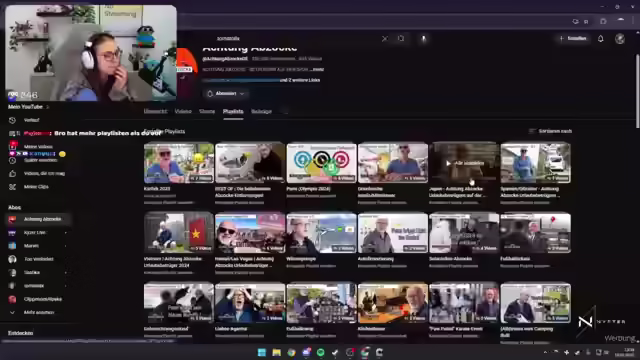The height and width of the screenshot is (360, 640).
Task: Click the Erstellen button
Action: coord(573,38)
